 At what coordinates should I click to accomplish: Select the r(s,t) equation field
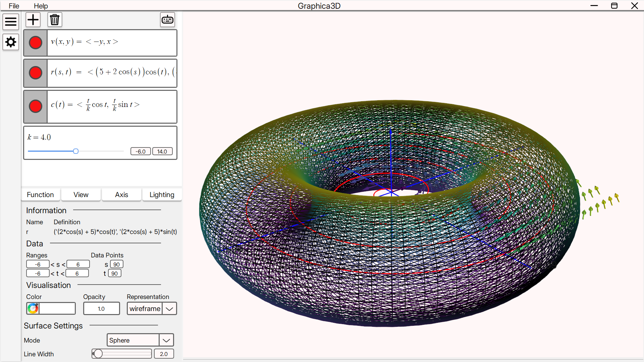[112, 73]
